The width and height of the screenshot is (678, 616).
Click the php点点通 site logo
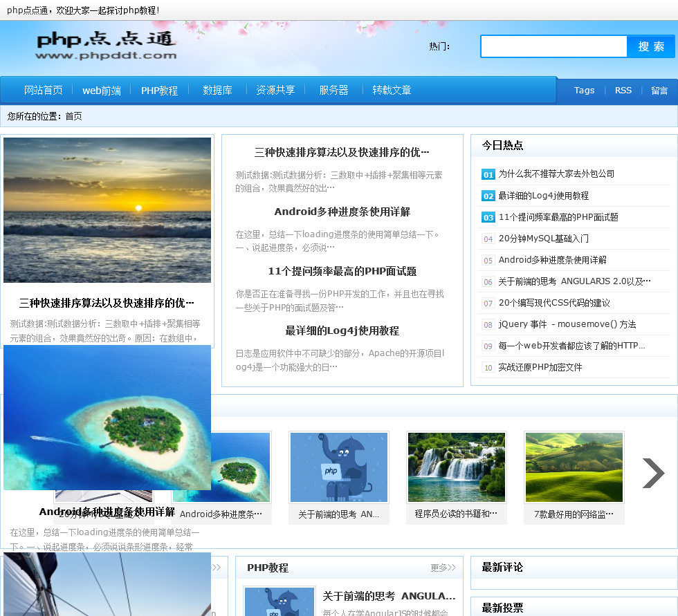click(x=107, y=46)
